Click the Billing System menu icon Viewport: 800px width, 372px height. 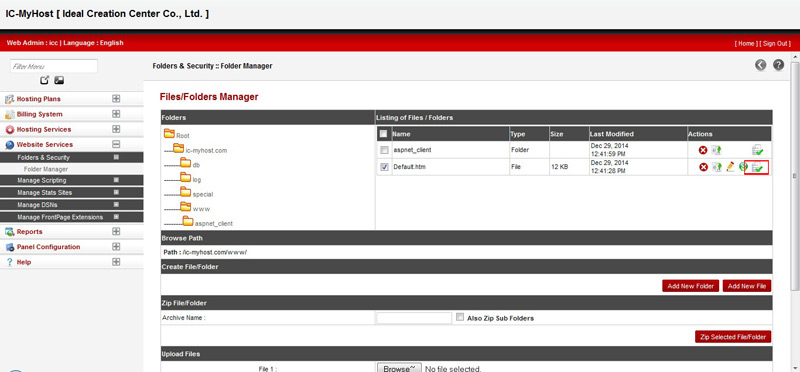pyautogui.click(x=9, y=114)
